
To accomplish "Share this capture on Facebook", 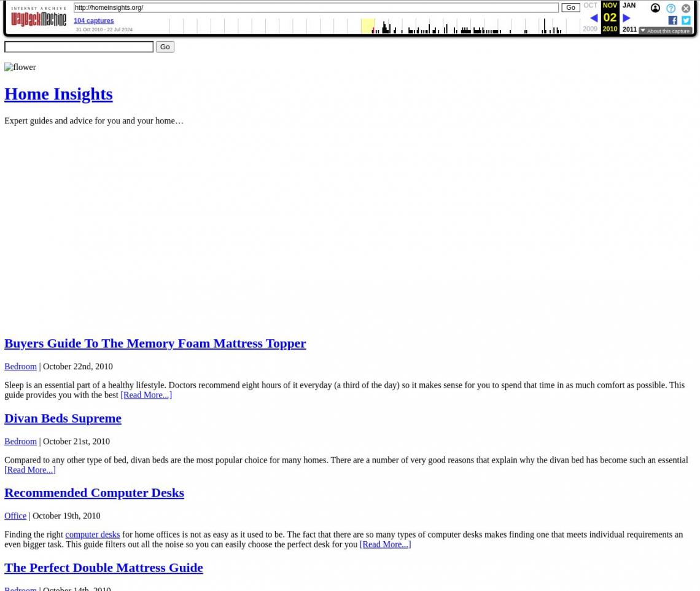I will [x=672, y=20].
